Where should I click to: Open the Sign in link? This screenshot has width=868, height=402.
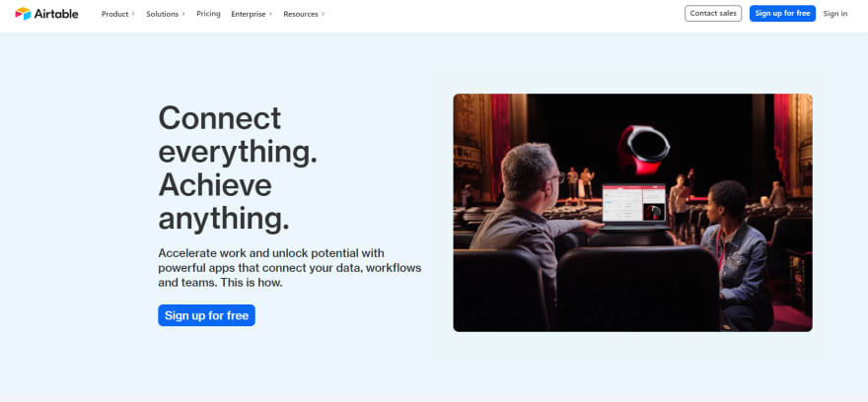(x=834, y=13)
